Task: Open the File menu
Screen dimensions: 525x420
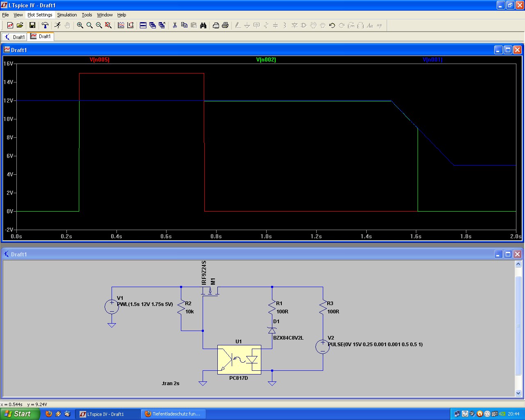Action: (x=5, y=15)
